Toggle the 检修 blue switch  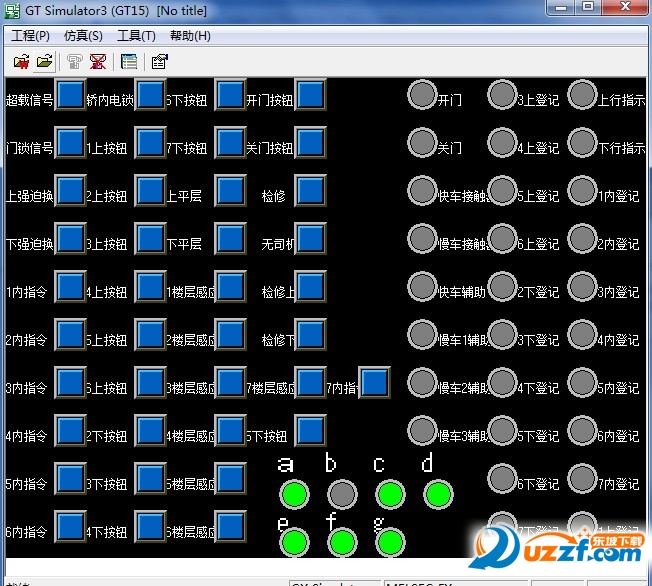coord(310,190)
